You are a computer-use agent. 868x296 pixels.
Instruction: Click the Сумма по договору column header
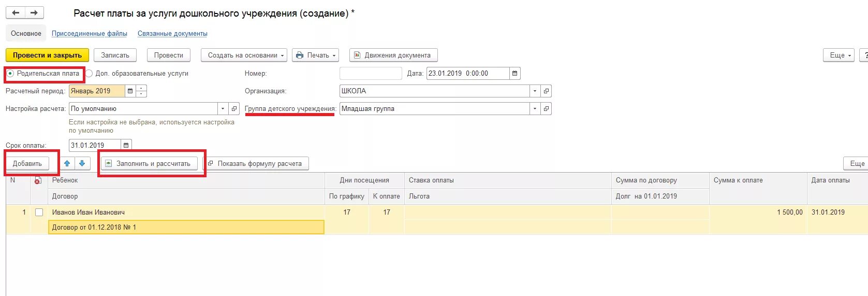point(660,180)
